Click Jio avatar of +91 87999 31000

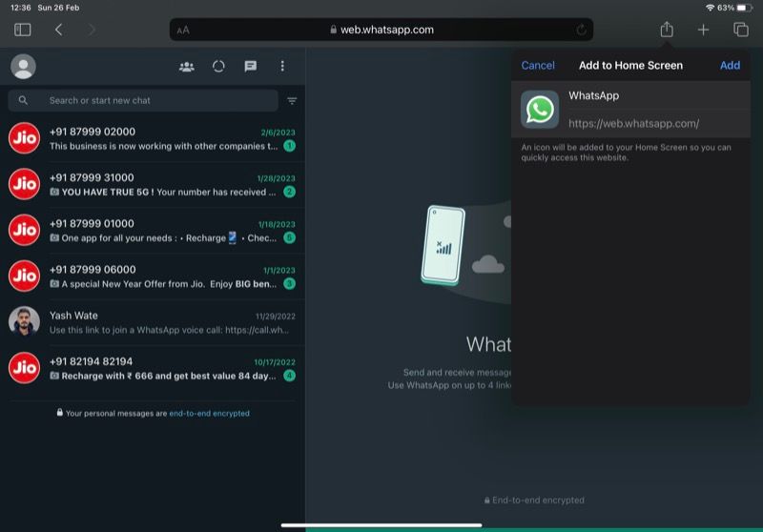click(x=24, y=184)
